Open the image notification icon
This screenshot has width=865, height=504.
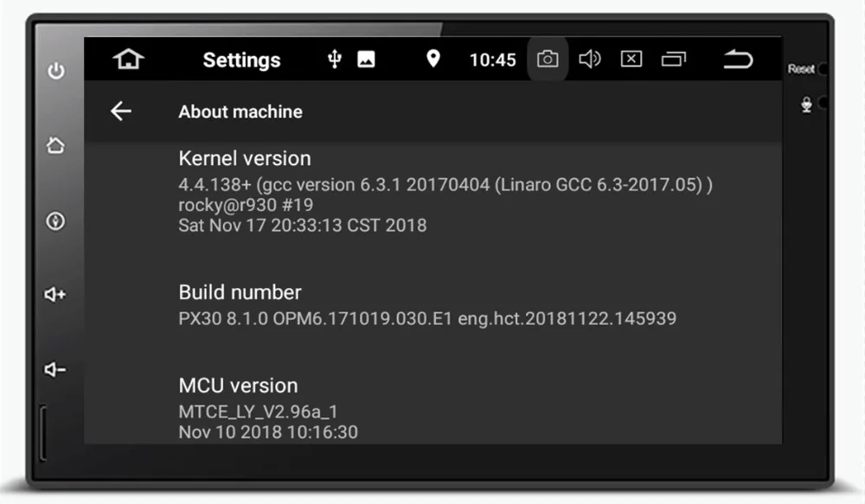click(366, 59)
